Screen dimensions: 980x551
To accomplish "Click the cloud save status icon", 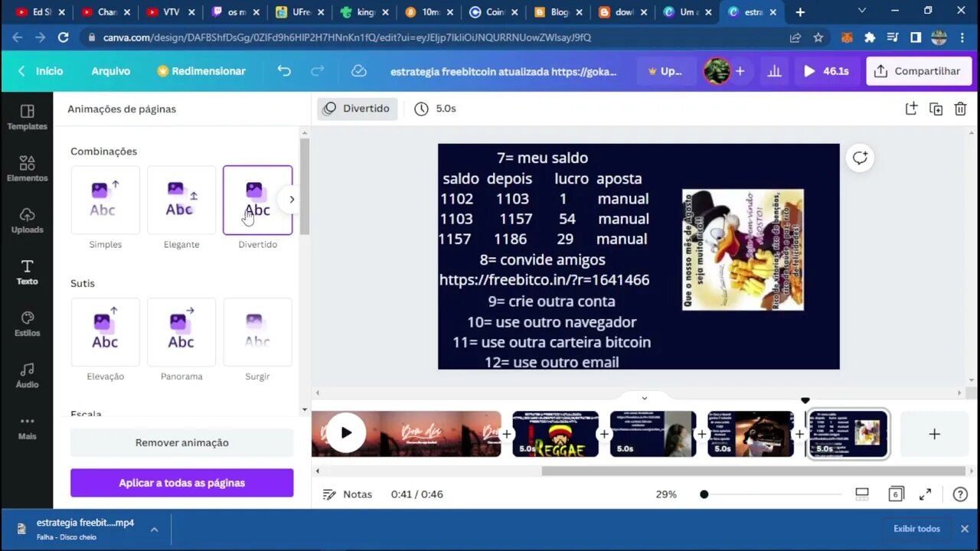I will (x=358, y=70).
